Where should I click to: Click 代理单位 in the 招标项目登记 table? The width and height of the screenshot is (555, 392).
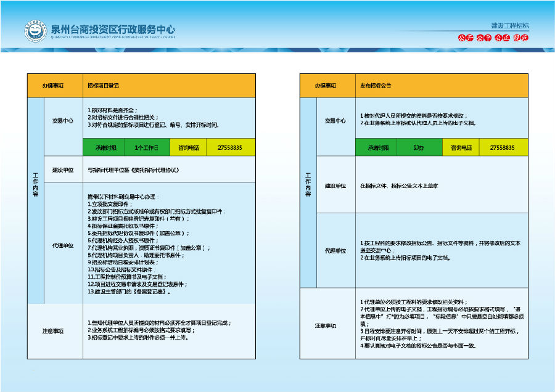(x=63, y=245)
